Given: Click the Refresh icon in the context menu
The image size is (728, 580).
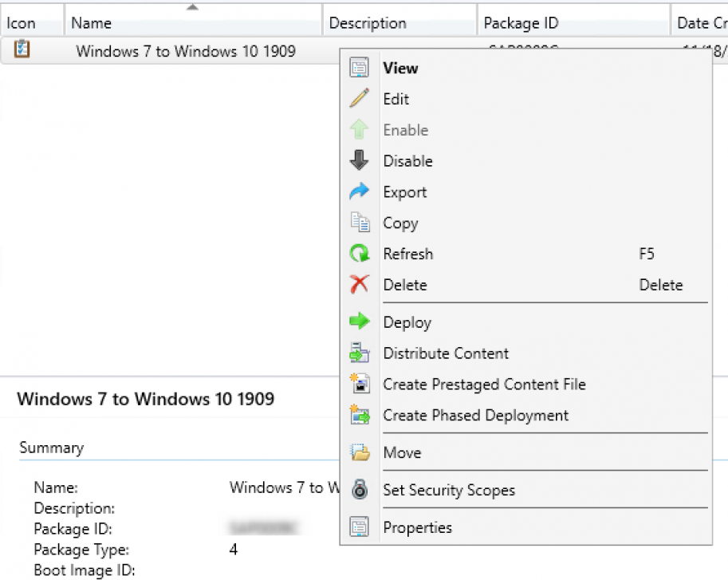Looking at the screenshot, I should coord(360,254).
